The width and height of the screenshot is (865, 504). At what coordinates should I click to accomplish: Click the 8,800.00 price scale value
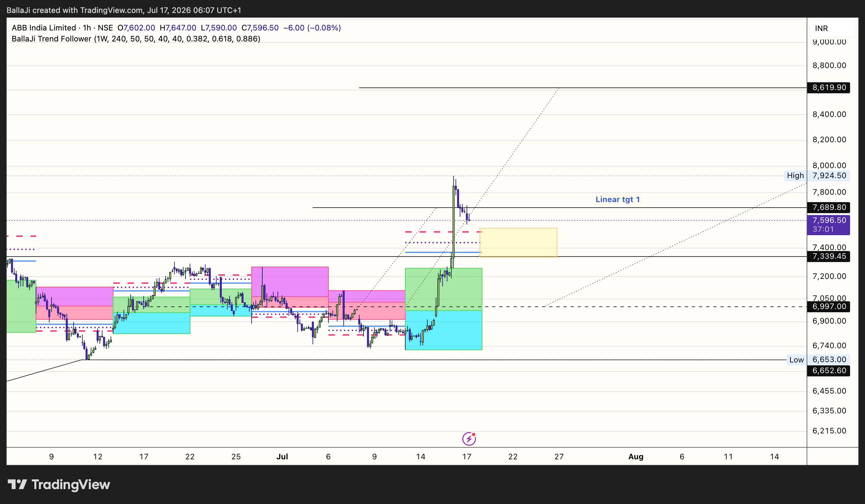click(829, 65)
